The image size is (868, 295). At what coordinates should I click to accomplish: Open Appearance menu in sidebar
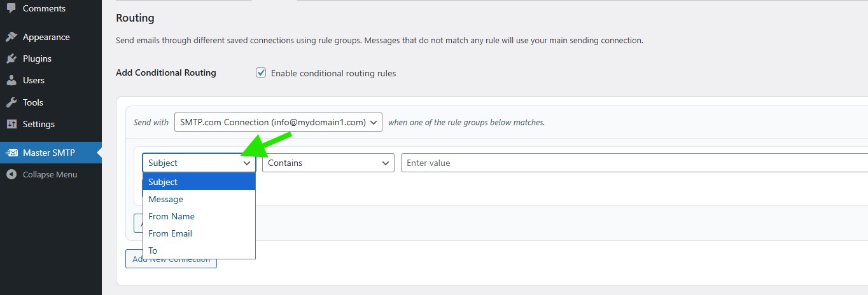[46, 37]
